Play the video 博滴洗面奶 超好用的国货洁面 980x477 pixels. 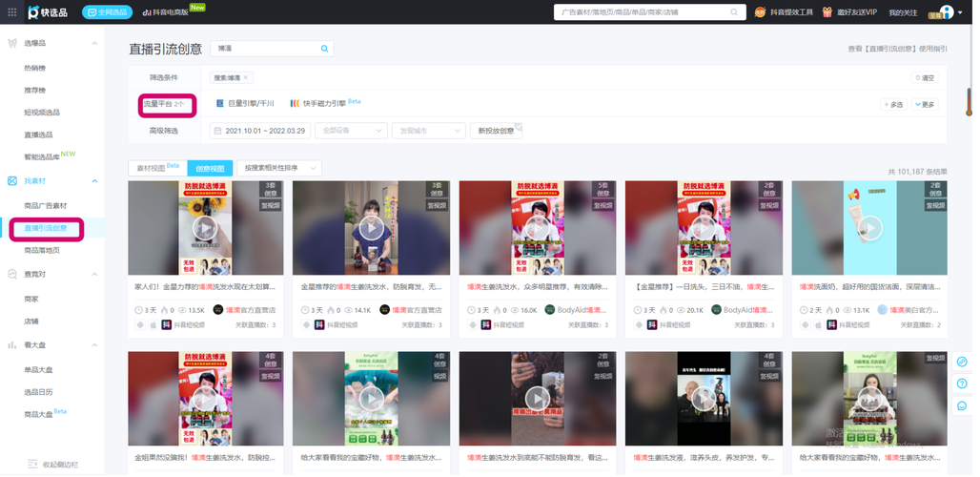click(x=870, y=228)
